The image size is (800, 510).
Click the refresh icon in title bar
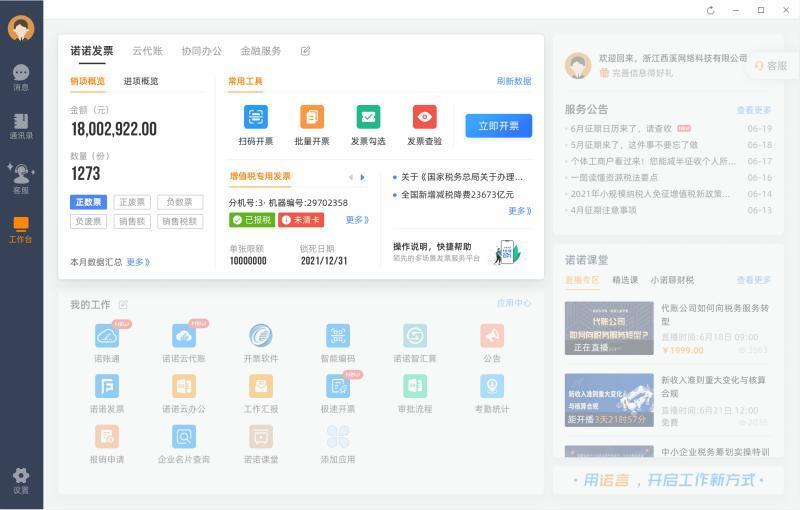(x=711, y=10)
